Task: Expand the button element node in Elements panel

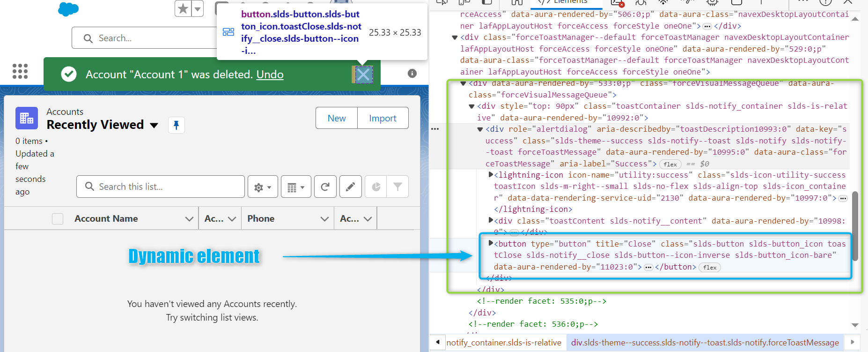Action: [491, 243]
